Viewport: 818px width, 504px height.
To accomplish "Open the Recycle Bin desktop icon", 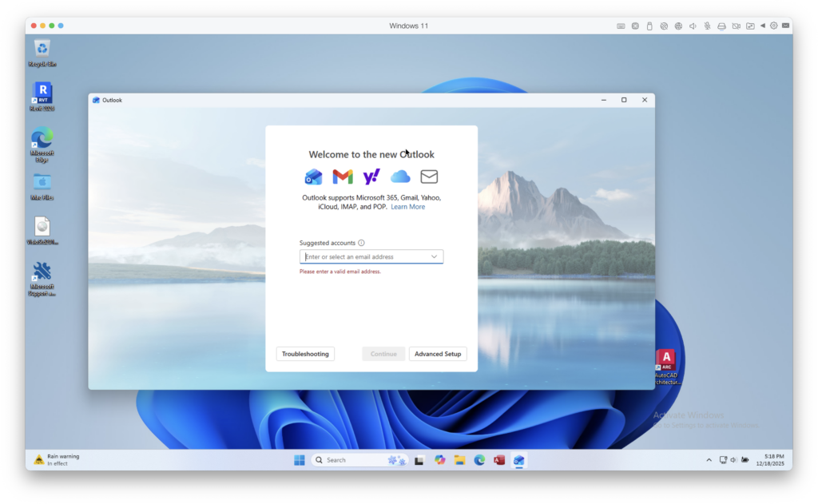I will click(42, 50).
